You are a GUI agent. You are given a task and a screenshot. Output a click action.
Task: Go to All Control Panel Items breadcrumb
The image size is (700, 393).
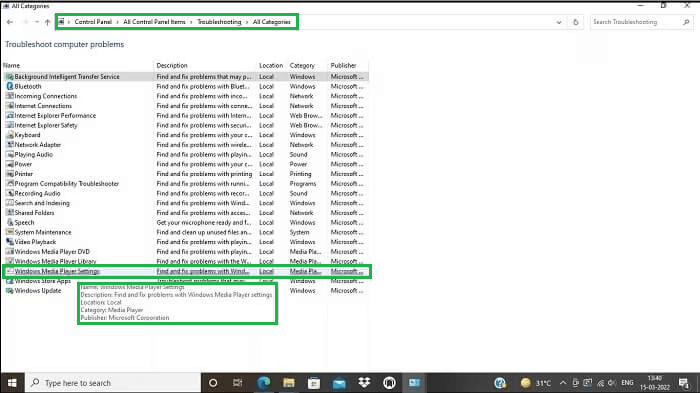(x=154, y=22)
